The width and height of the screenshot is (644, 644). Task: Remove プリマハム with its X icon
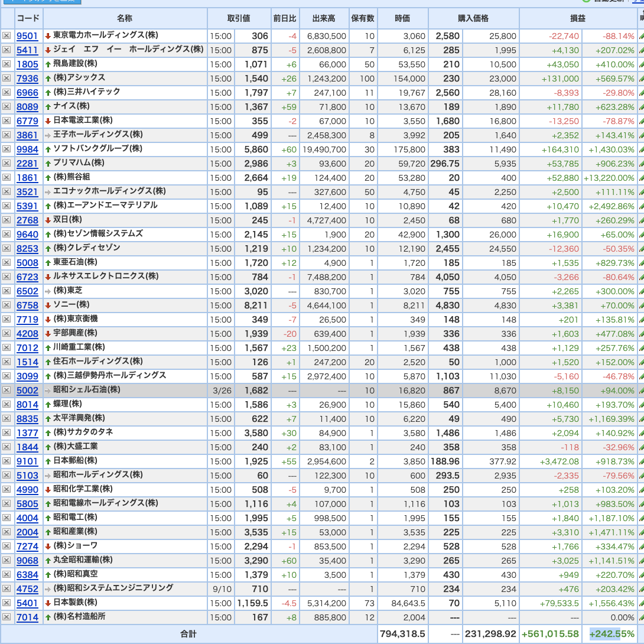[6, 164]
